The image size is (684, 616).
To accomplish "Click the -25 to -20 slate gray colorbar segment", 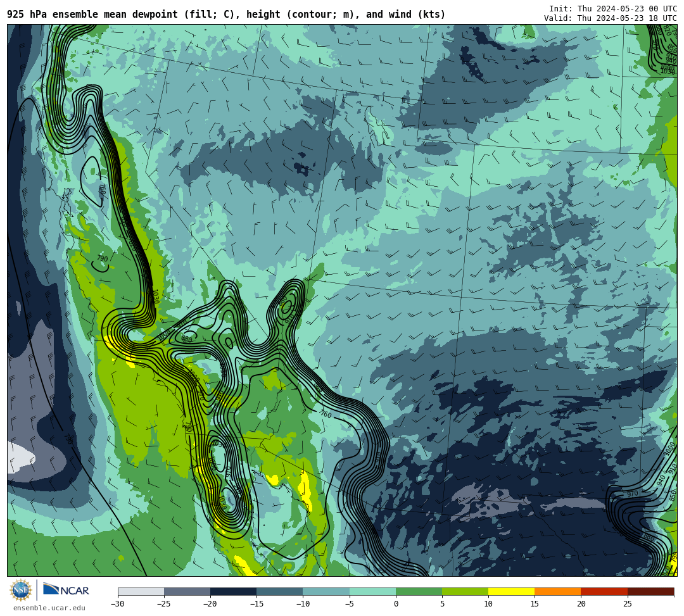I will (x=187, y=591).
